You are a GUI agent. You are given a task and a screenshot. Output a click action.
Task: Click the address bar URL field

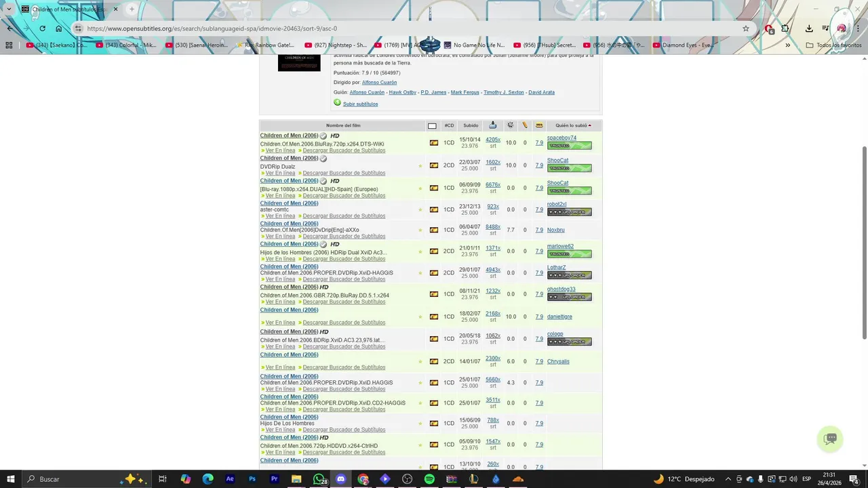click(x=407, y=28)
